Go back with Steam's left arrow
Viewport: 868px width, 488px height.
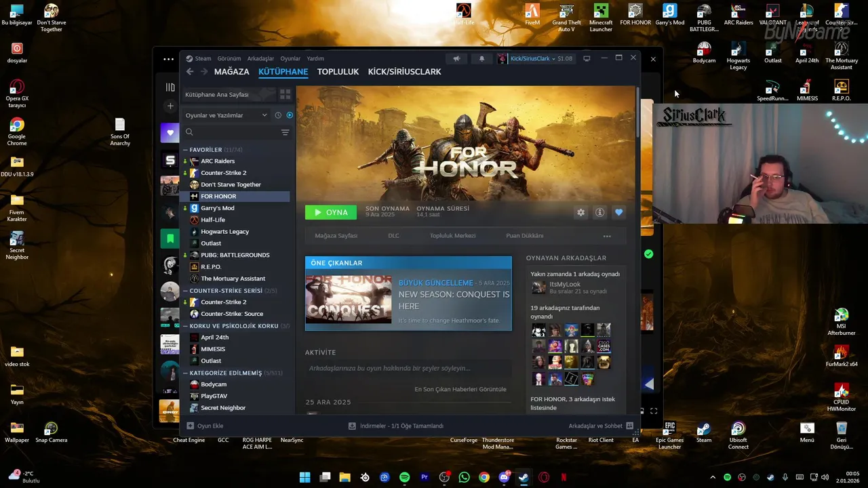tap(190, 71)
